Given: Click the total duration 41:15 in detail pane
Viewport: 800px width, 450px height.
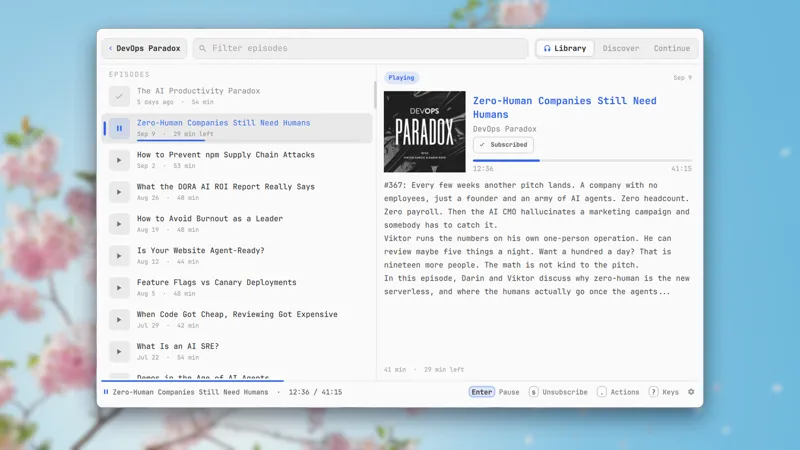Looking at the screenshot, I should coord(681,169).
